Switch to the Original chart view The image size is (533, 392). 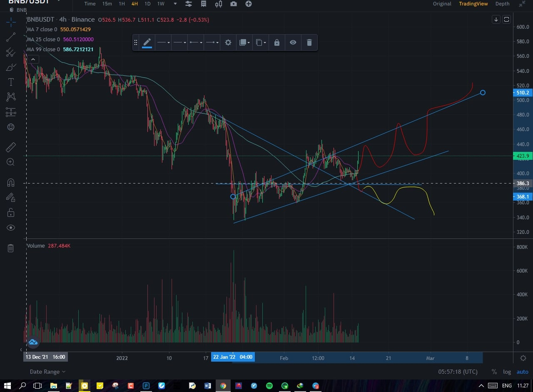(x=442, y=4)
